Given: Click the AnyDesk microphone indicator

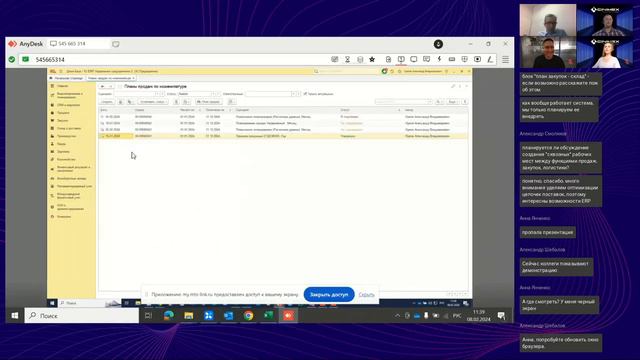Looking at the screenshot, I should (x=438, y=44).
